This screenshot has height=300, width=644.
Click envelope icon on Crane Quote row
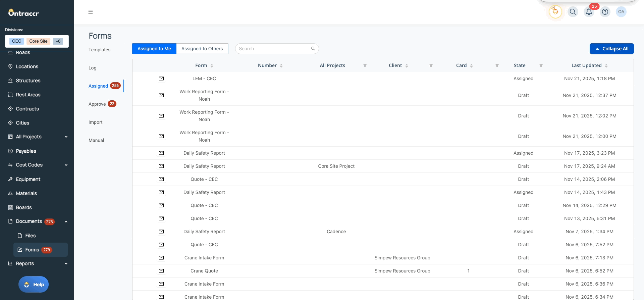tap(161, 271)
